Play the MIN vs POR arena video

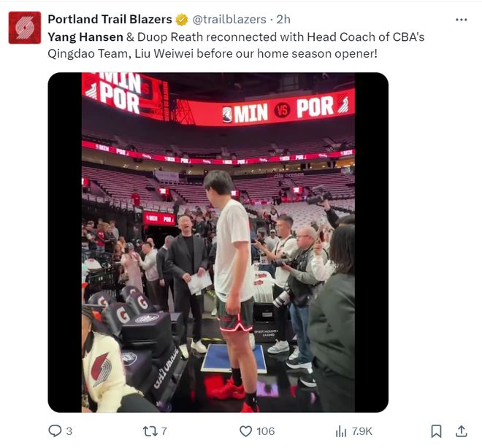(218, 242)
